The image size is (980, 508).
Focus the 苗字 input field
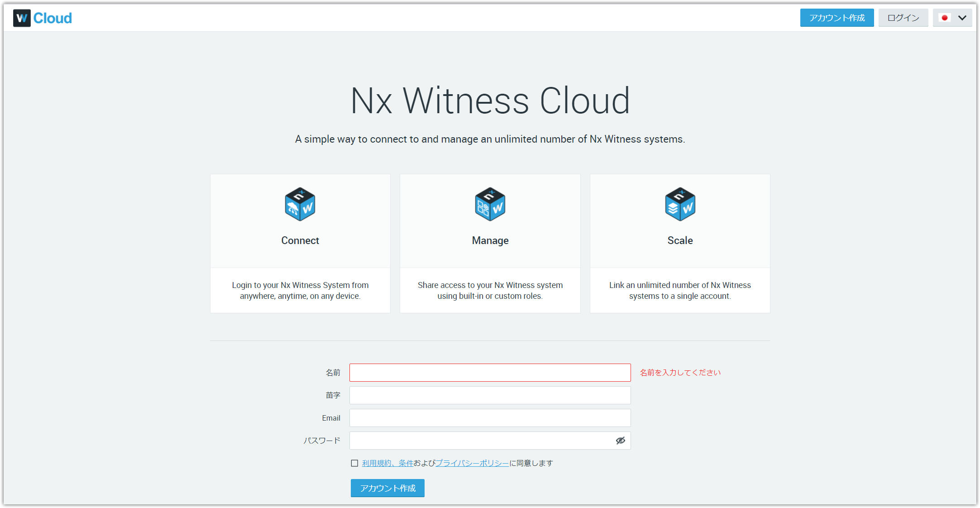coord(490,395)
